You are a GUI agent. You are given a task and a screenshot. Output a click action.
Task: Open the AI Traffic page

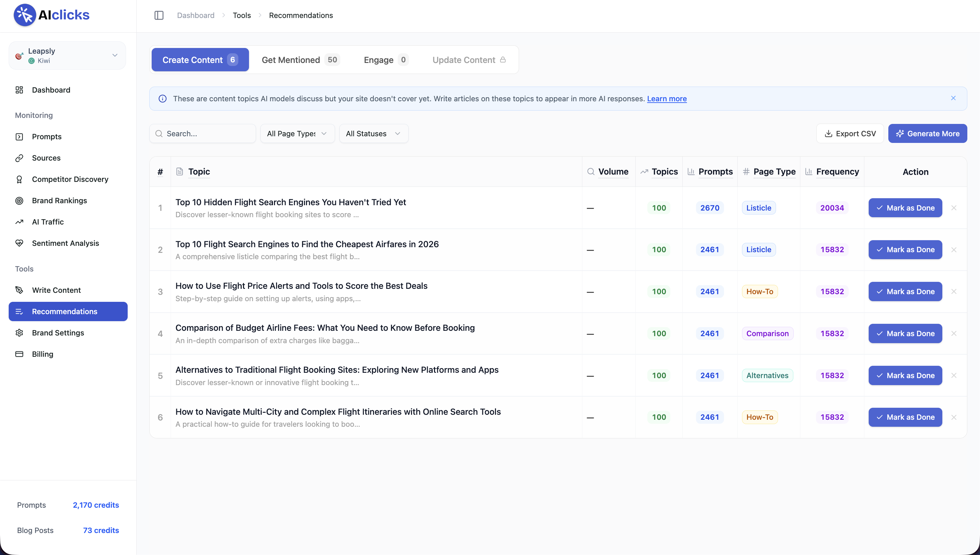point(48,222)
